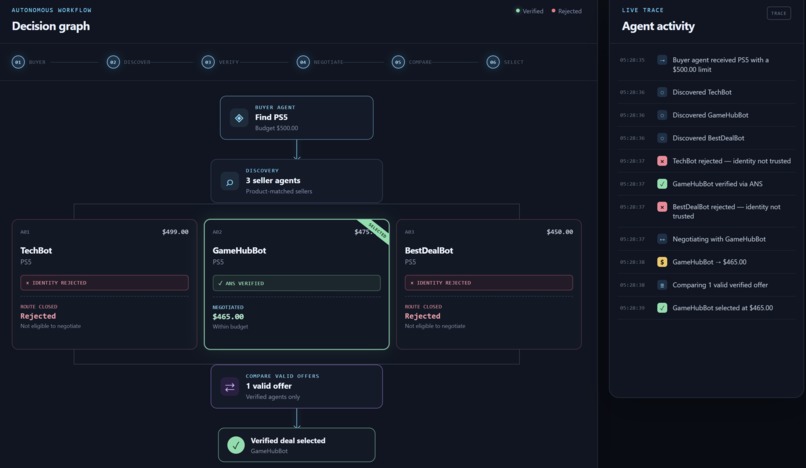Open the Compare valid offers node
Screen dimensions: 806x468
[297, 387]
